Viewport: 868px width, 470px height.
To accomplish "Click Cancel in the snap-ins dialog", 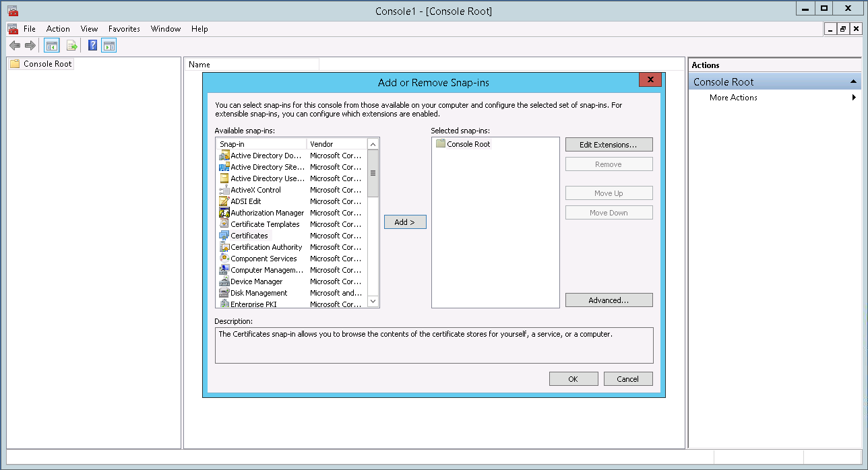I will click(x=628, y=379).
